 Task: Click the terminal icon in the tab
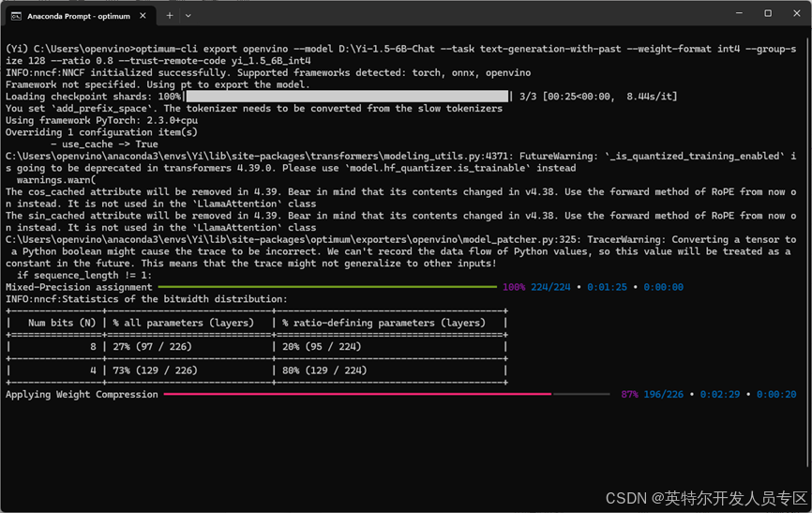(17, 17)
